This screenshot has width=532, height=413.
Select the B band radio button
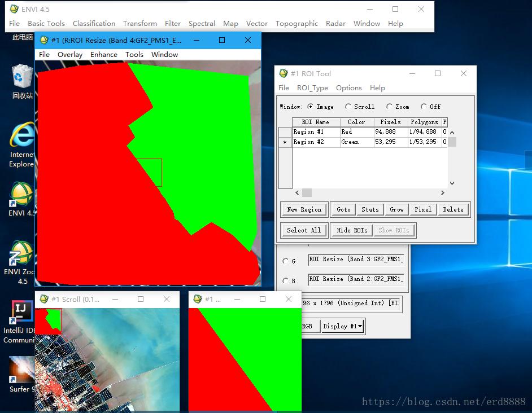(285, 281)
